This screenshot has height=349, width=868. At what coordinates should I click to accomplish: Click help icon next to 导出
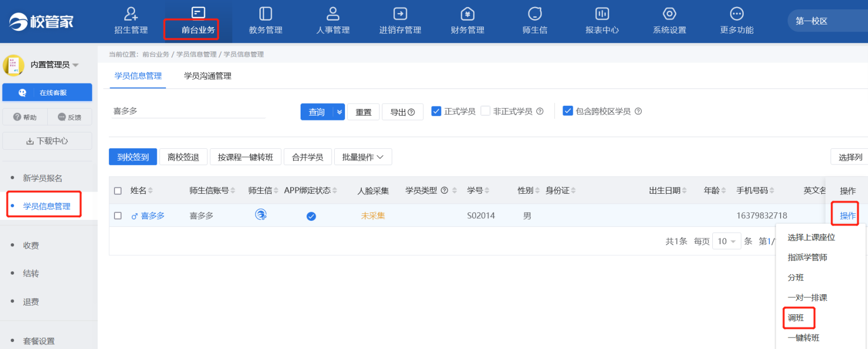411,112
